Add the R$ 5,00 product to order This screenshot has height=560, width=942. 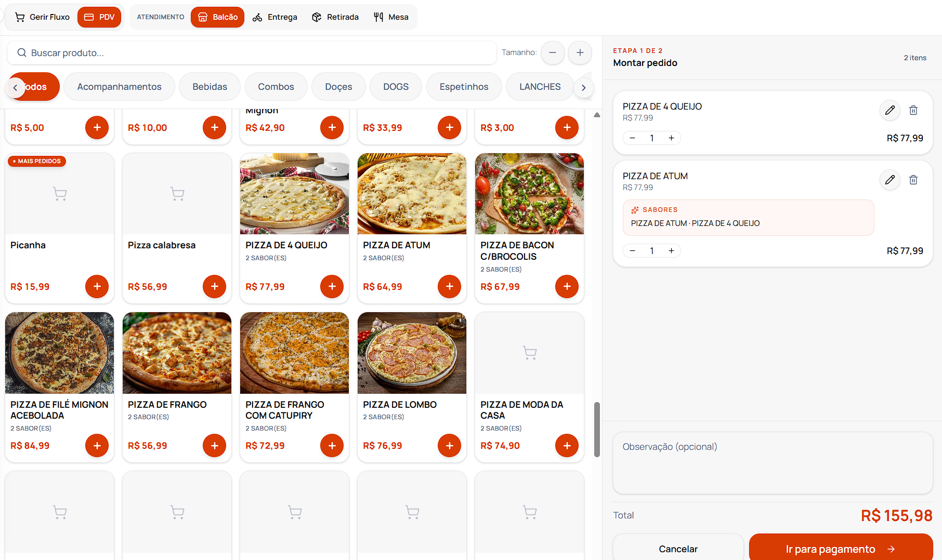tap(97, 127)
